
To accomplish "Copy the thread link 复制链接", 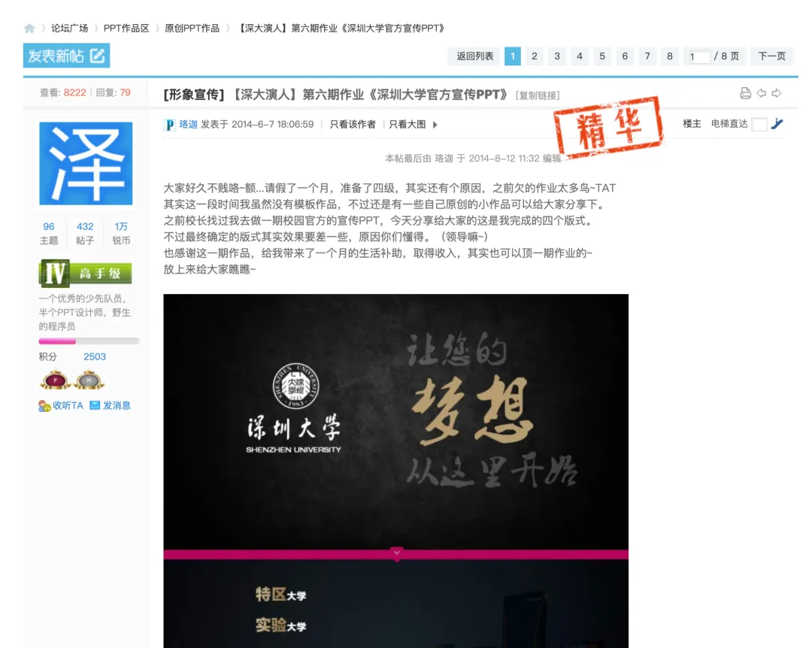I will 538,95.
